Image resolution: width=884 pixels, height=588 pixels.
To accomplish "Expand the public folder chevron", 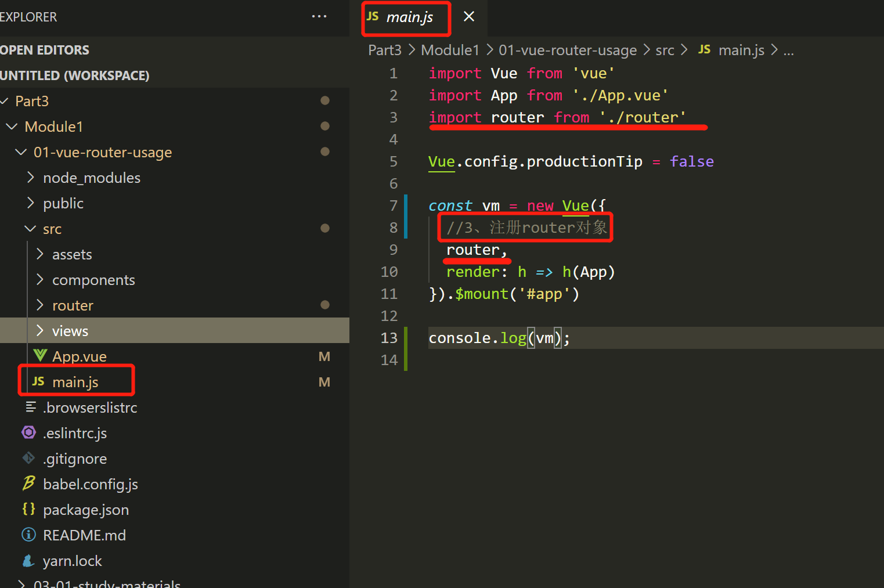I will [31, 203].
